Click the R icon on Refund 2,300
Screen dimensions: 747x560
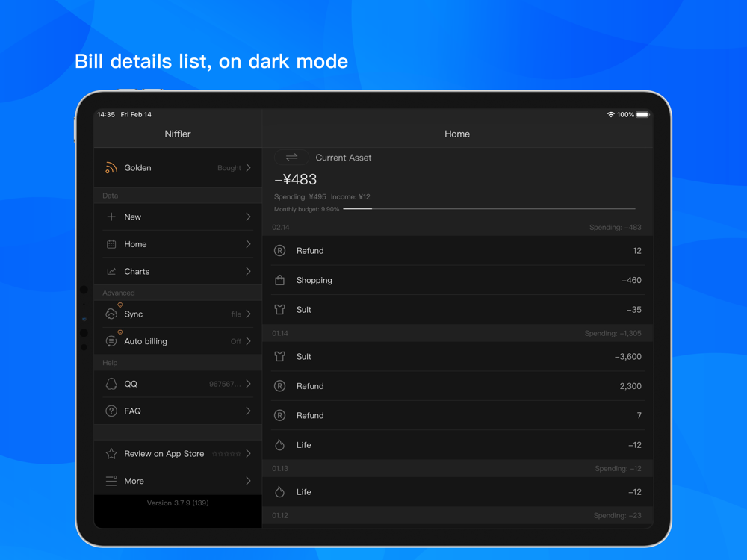[279, 386]
